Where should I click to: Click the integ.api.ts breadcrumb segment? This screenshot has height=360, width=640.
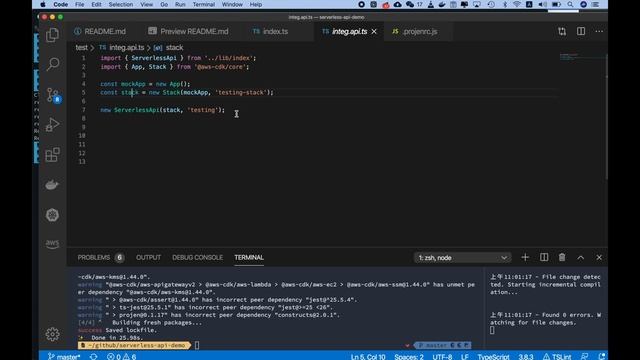pos(127,48)
